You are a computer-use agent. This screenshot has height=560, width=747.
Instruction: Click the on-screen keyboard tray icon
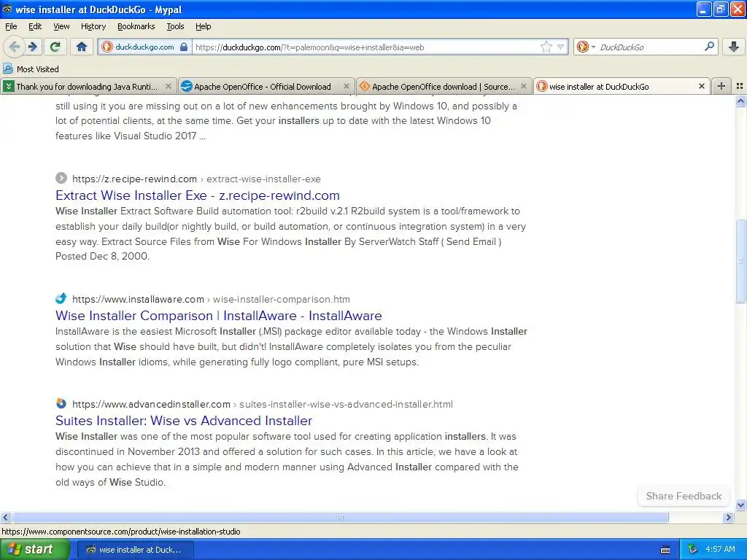pos(665,550)
